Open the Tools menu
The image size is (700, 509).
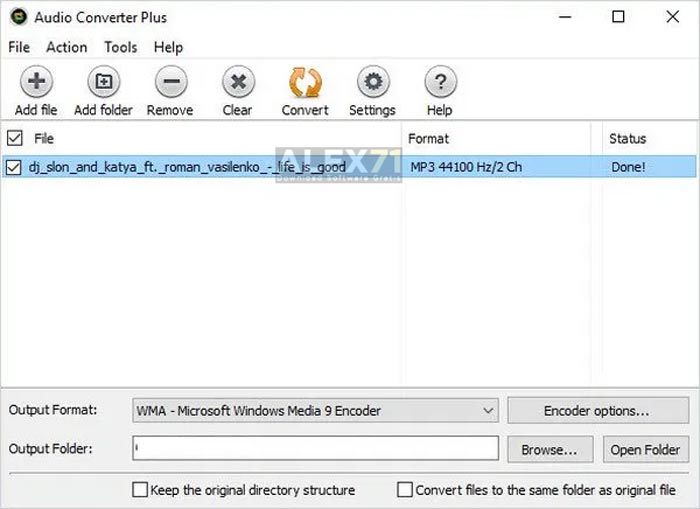coord(121,47)
